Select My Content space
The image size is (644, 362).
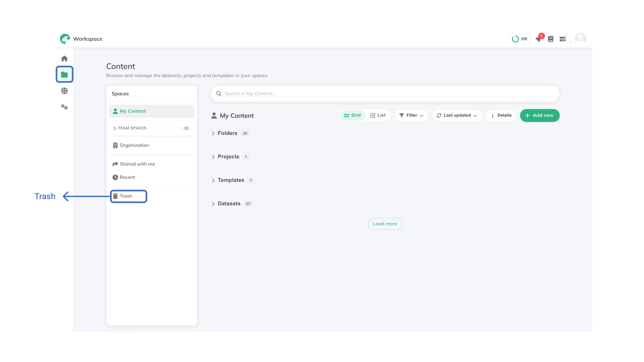click(x=152, y=111)
